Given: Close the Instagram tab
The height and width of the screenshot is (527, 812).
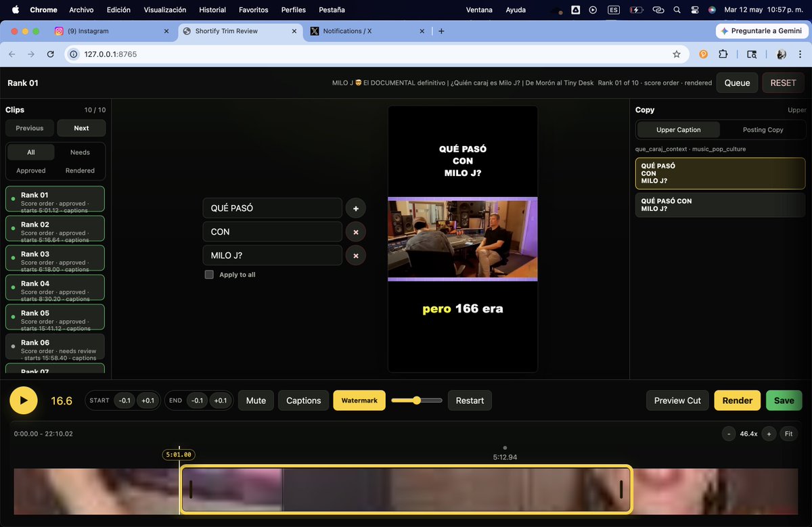Looking at the screenshot, I should (166, 31).
